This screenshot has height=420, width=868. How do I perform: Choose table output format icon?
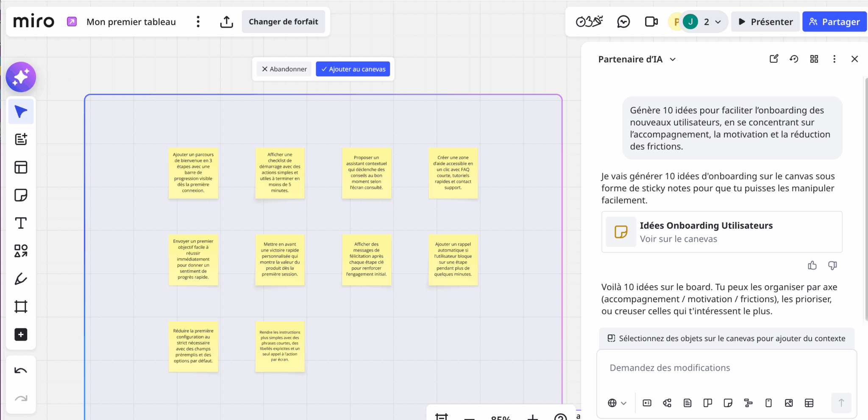[809, 403]
